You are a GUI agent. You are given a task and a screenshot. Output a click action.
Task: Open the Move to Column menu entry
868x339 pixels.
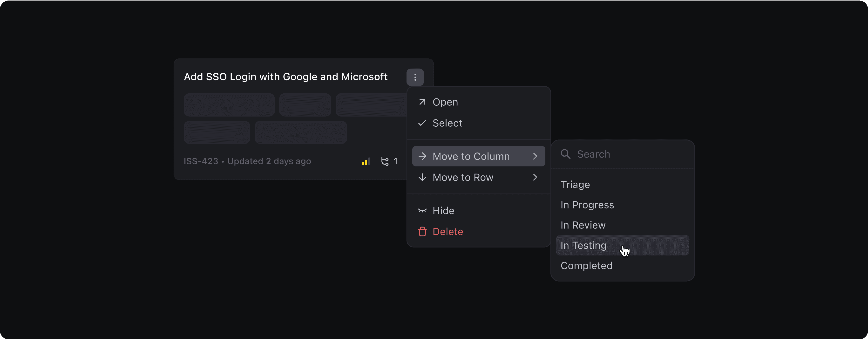point(471,156)
